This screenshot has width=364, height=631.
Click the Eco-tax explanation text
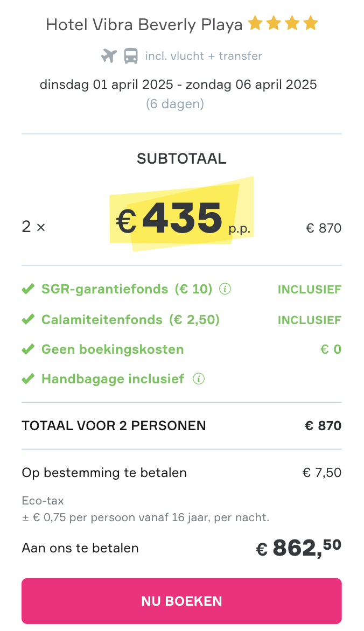point(146,509)
